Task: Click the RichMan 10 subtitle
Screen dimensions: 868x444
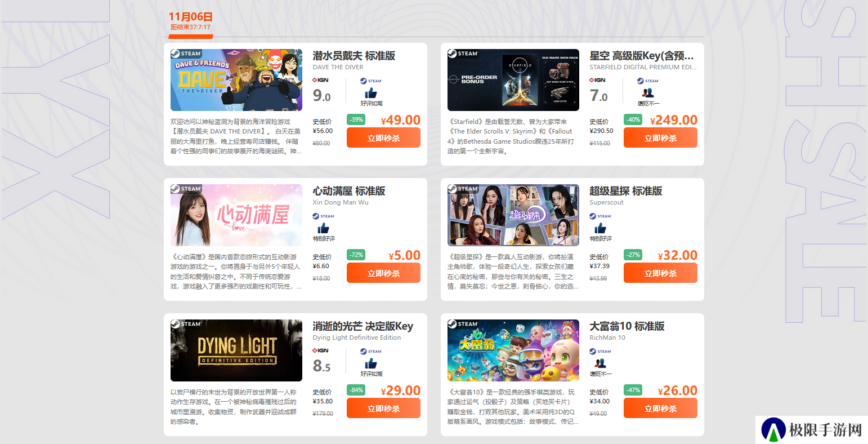Action: tap(607, 338)
